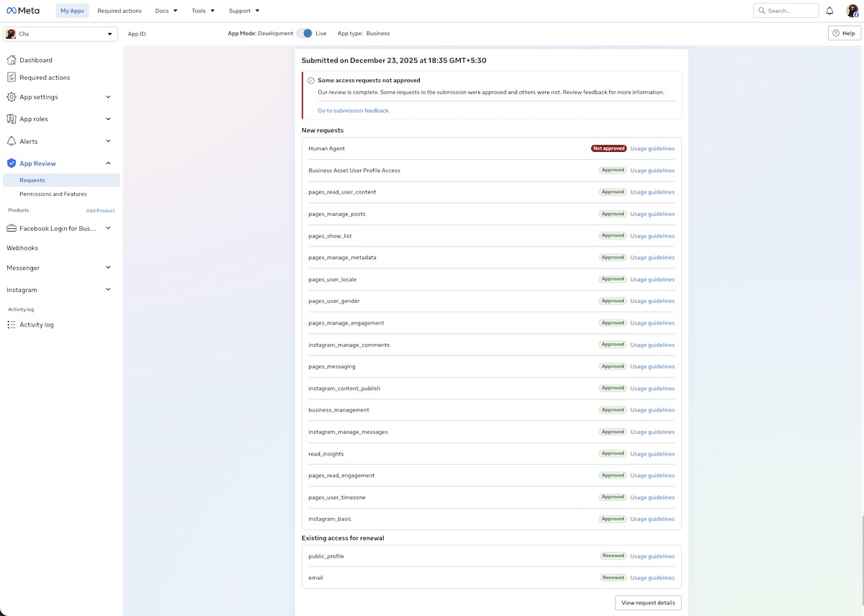This screenshot has width=864, height=616.
Task: Click Add Product link
Action: click(x=100, y=210)
